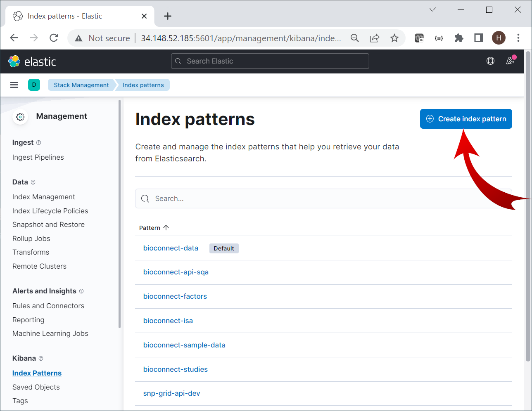Click the page vertical scrollbar

point(528,206)
